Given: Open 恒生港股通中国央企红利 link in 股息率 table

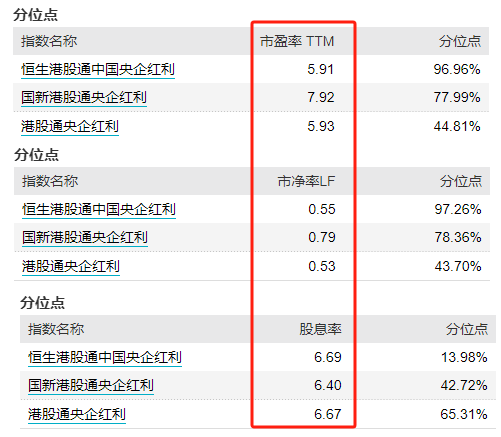Looking at the screenshot, I should (x=105, y=358).
